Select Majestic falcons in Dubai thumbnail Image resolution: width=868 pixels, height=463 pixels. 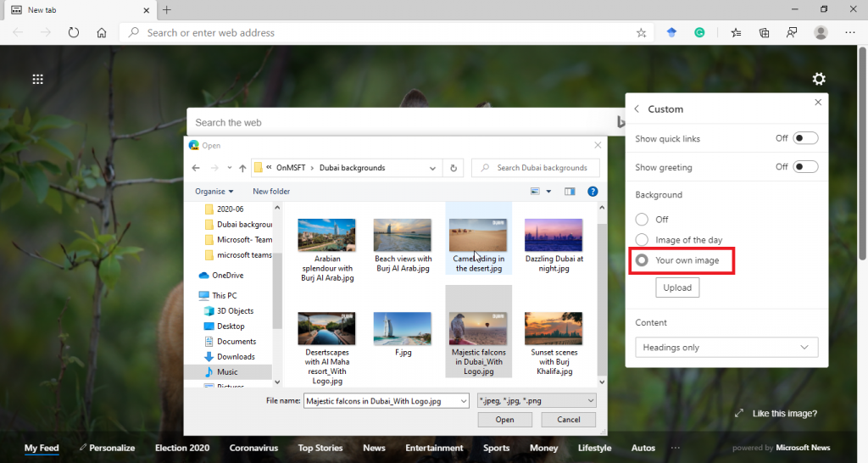pyautogui.click(x=478, y=332)
